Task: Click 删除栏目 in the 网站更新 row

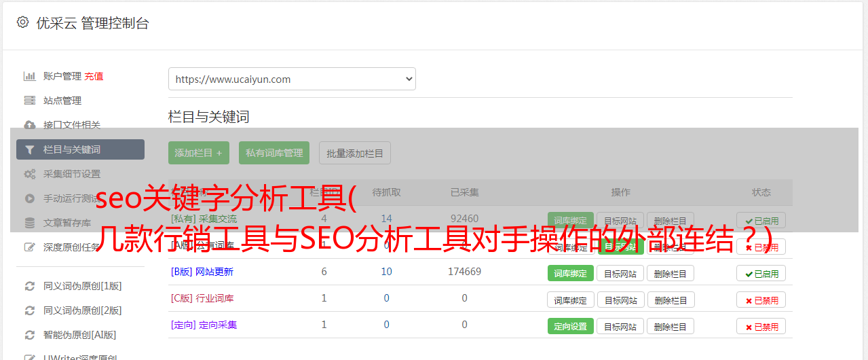Action: coord(671,273)
